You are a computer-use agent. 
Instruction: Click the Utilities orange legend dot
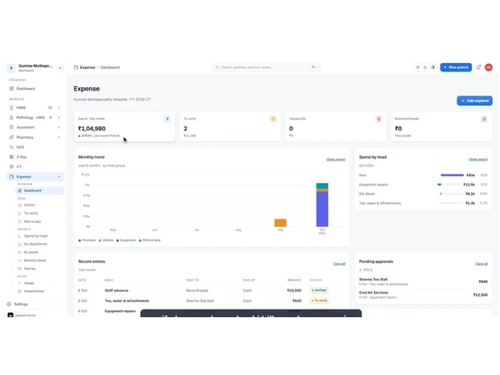point(100,240)
